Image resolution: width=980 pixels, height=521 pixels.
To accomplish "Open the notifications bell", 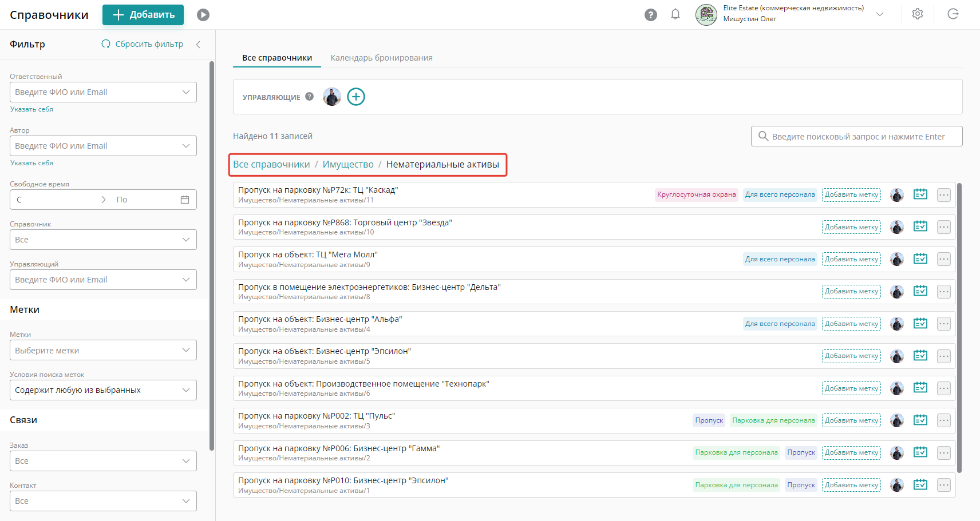I will (x=675, y=14).
